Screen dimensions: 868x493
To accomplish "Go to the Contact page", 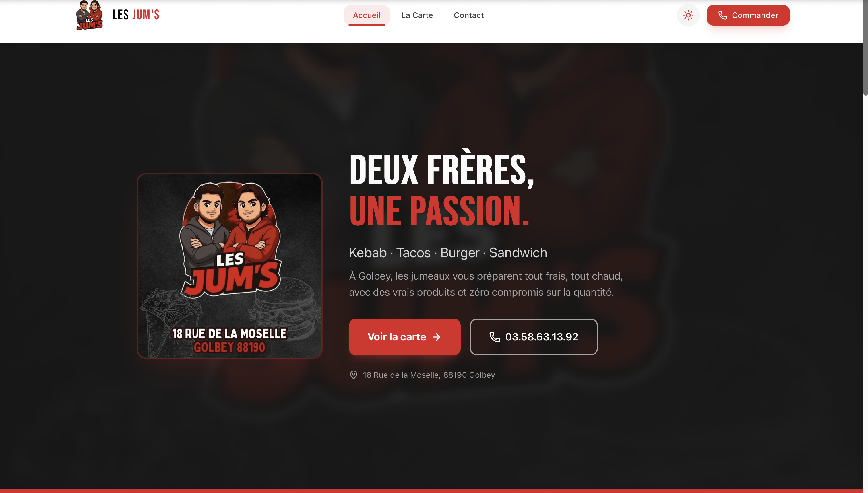I will pyautogui.click(x=468, y=15).
